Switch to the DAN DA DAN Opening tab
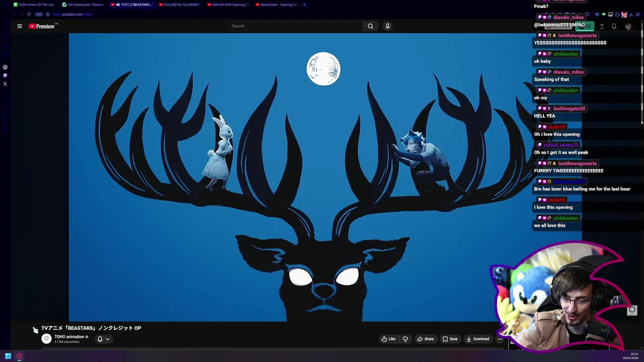 click(227, 5)
